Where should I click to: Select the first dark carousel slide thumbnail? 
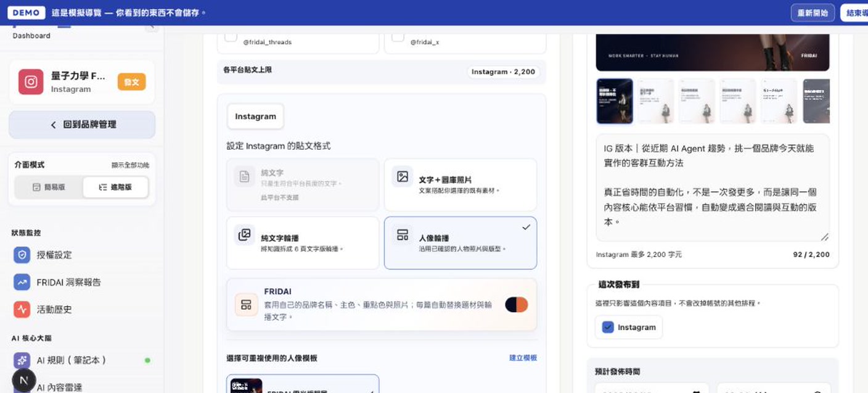[615, 101]
